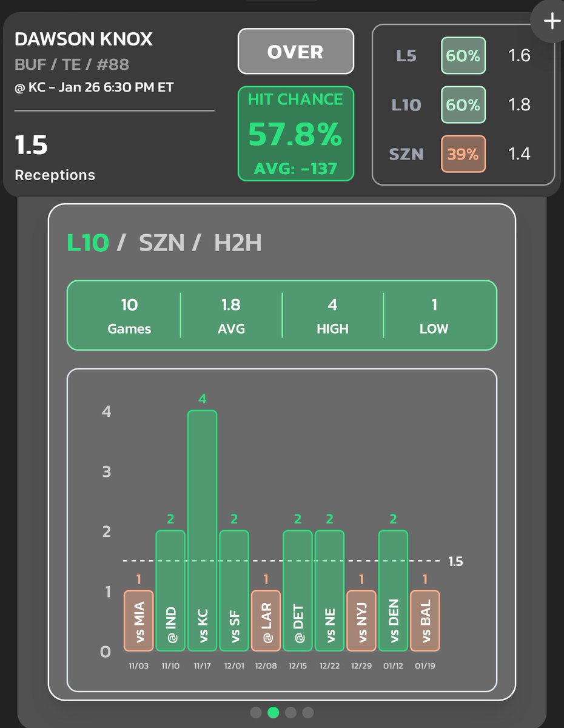Viewport: 564px width, 728px height.
Task: Click the vs KC bar showing 4
Action: [203, 531]
